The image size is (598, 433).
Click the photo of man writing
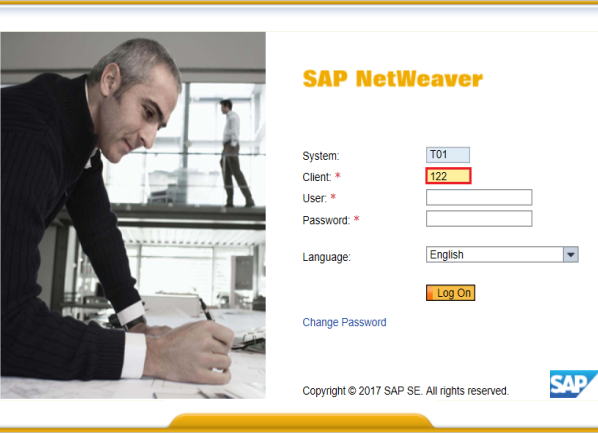click(x=133, y=216)
